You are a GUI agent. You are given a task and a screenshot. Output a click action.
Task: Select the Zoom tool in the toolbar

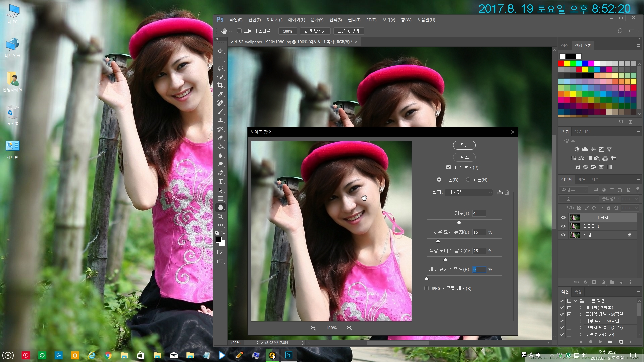pos(220,216)
